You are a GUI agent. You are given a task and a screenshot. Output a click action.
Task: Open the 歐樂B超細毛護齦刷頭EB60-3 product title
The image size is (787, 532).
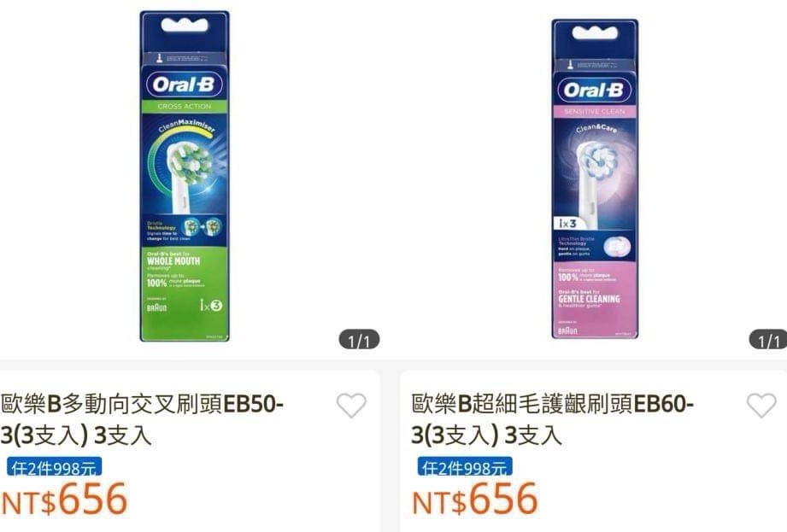(x=552, y=419)
